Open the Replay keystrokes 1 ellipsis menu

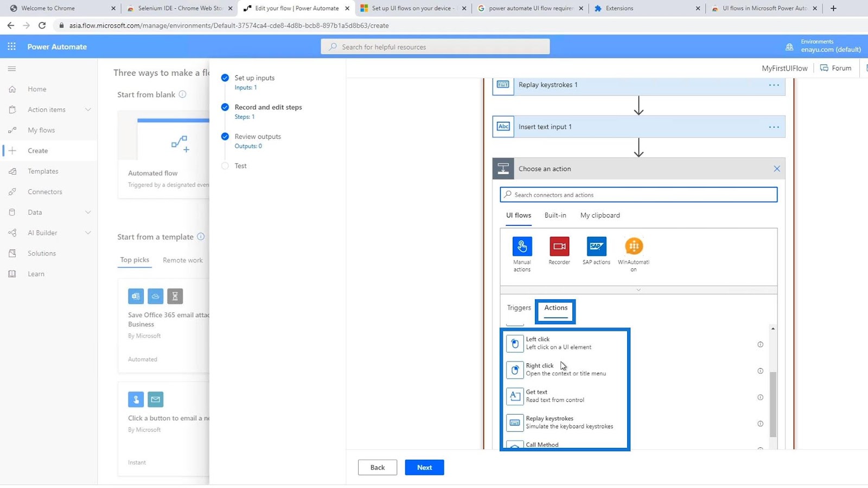point(774,85)
